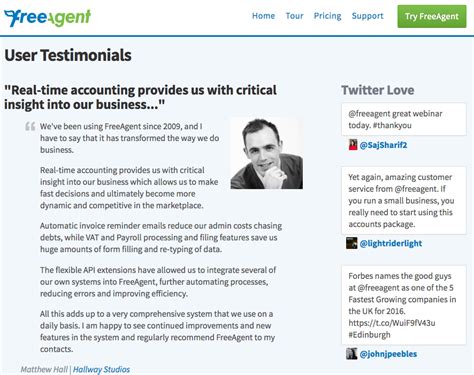Open the @johnjpeebles Twitter profile link
The image size is (474, 375).
click(x=388, y=354)
